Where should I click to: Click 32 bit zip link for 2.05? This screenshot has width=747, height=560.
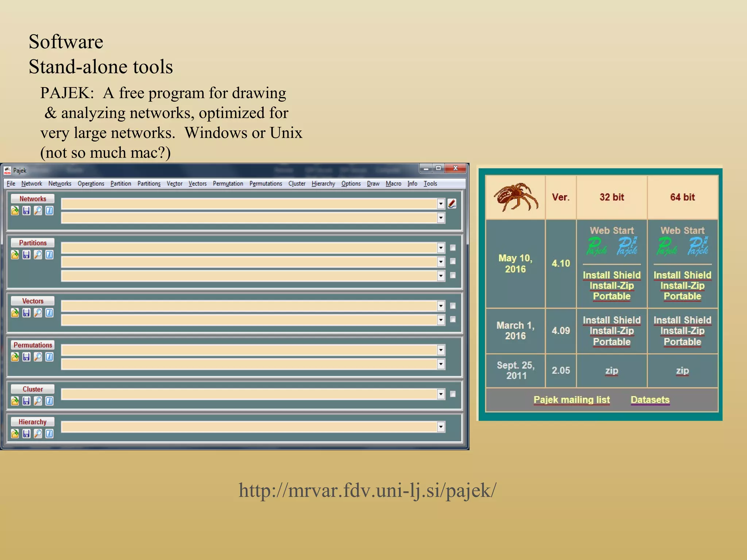612,370
